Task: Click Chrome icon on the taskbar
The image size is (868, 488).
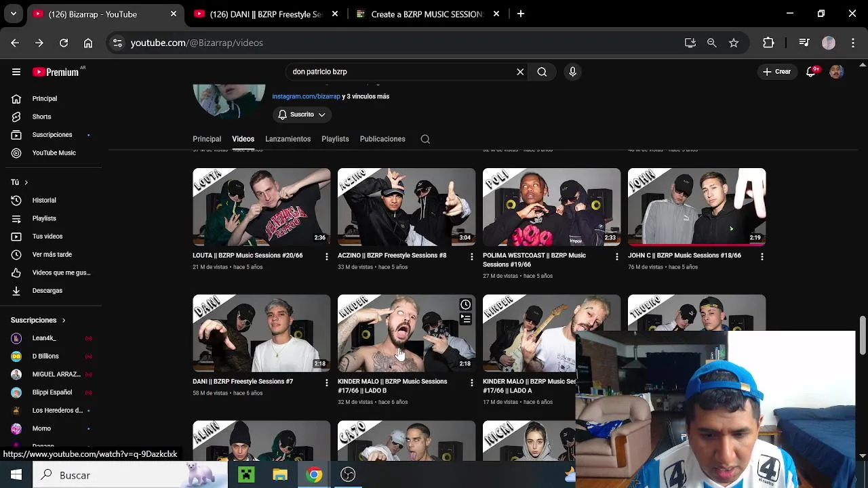Action: pos(314,474)
